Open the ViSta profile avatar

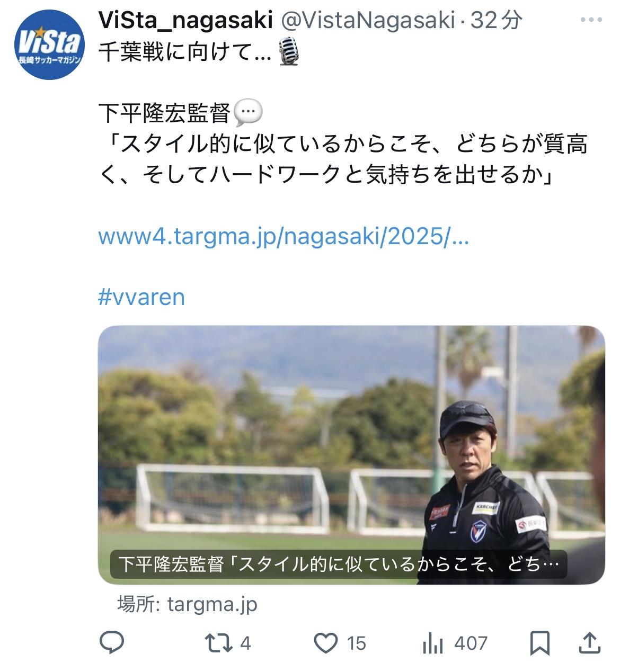point(49,44)
